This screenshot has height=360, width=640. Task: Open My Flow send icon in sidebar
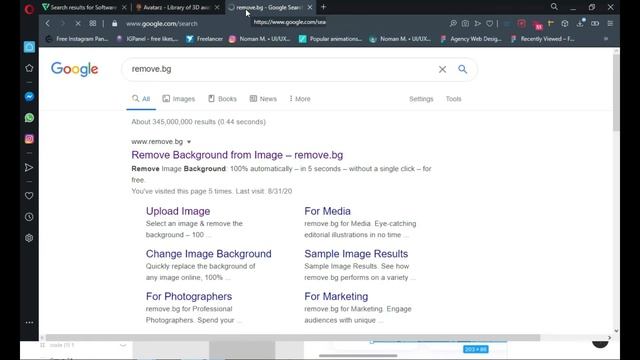29,167
